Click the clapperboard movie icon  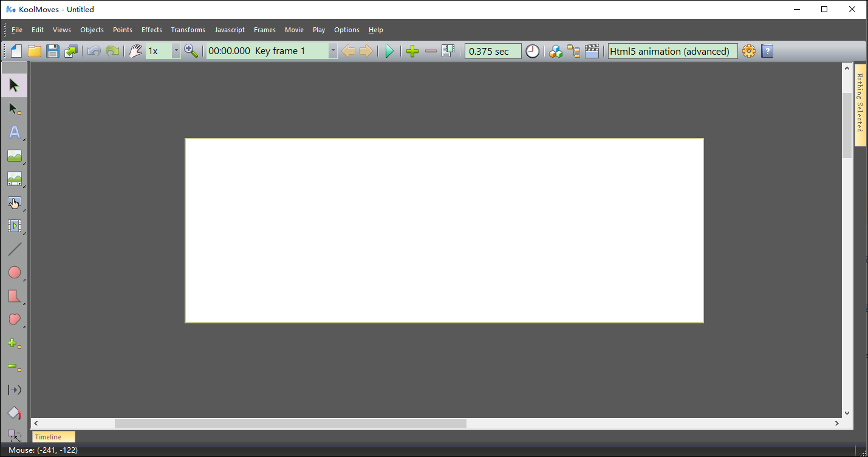click(592, 51)
